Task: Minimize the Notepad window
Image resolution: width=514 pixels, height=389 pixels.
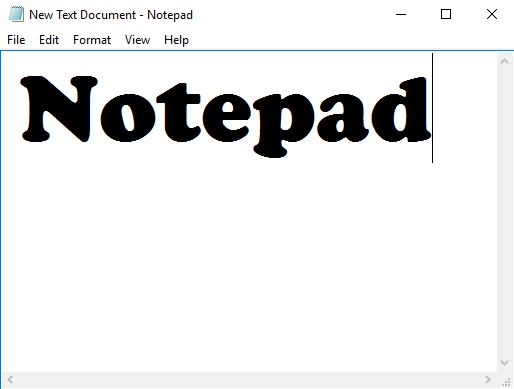Action: point(401,14)
